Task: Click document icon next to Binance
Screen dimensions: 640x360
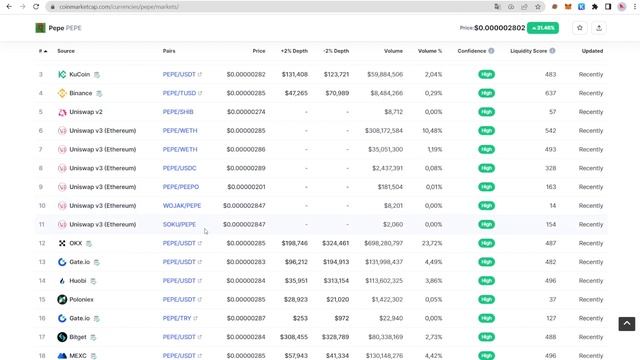Action: click(99, 93)
